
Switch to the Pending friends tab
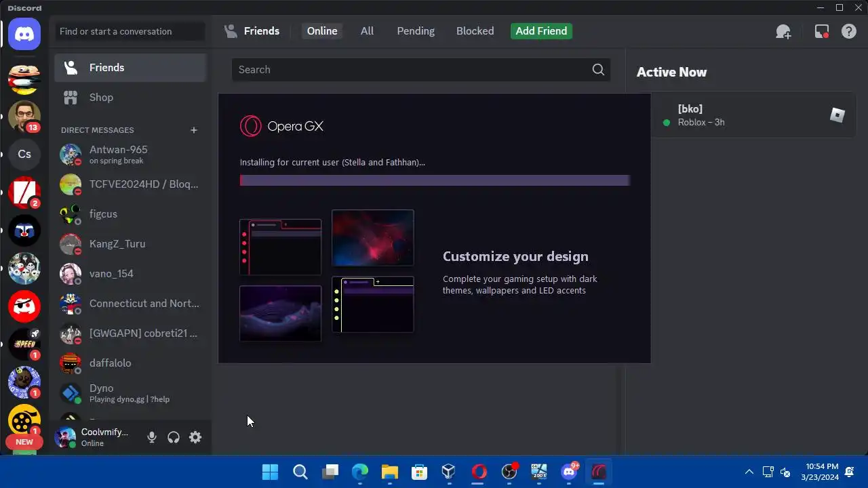pyautogui.click(x=416, y=31)
